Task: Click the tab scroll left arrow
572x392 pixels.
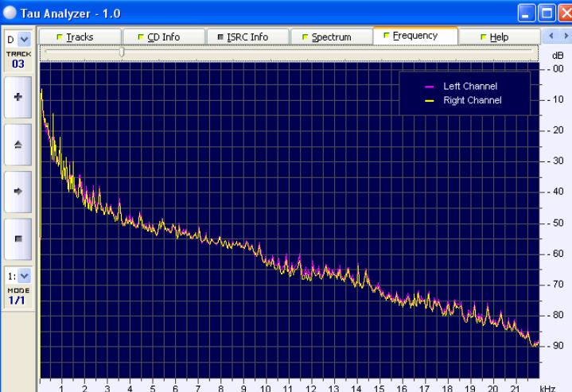Action: click(551, 36)
